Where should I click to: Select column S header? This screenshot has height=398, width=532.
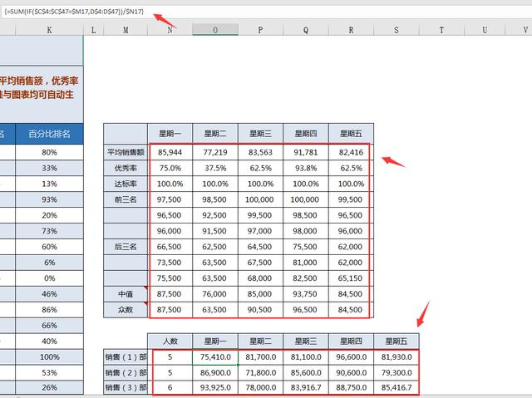tap(396, 30)
